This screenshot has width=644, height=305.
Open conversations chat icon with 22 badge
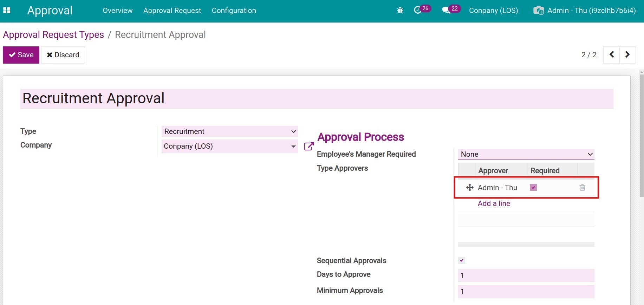(451, 9)
